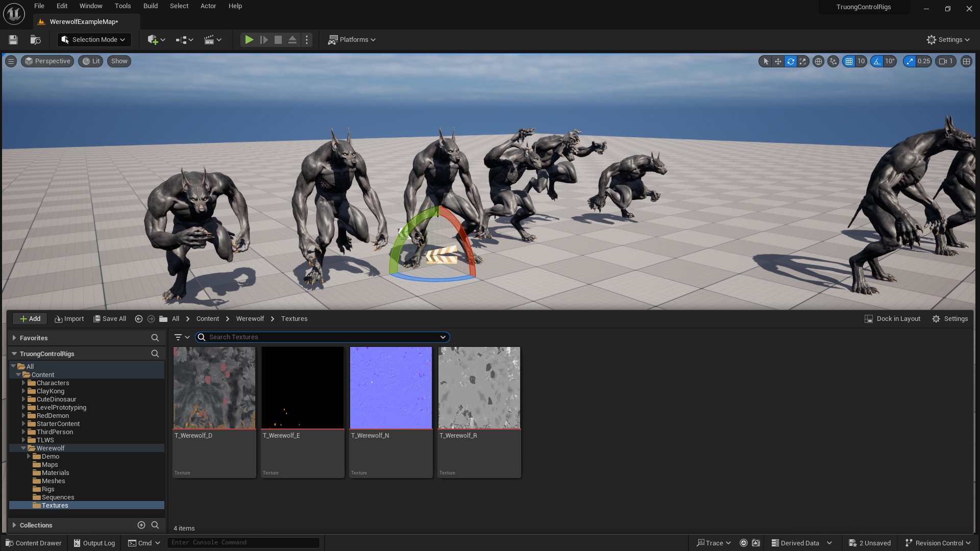Viewport: 980px width, 551px height.
Task: Open the Edit menu
Action: pos(62,6)
